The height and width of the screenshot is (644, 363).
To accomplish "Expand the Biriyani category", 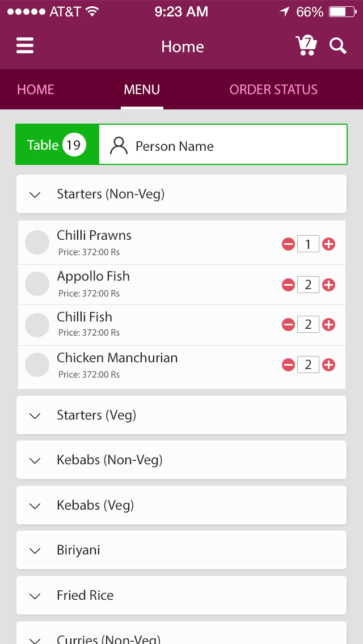I will [181, 550].
